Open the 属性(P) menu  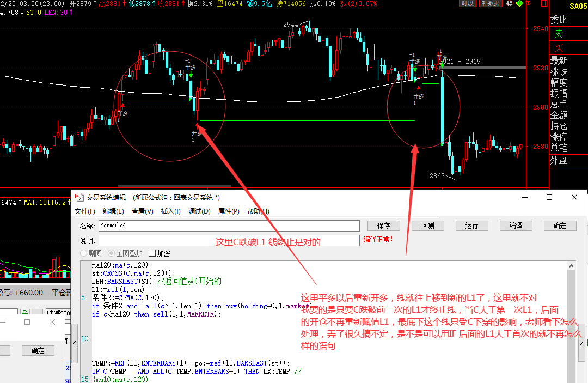coord(229,211)
